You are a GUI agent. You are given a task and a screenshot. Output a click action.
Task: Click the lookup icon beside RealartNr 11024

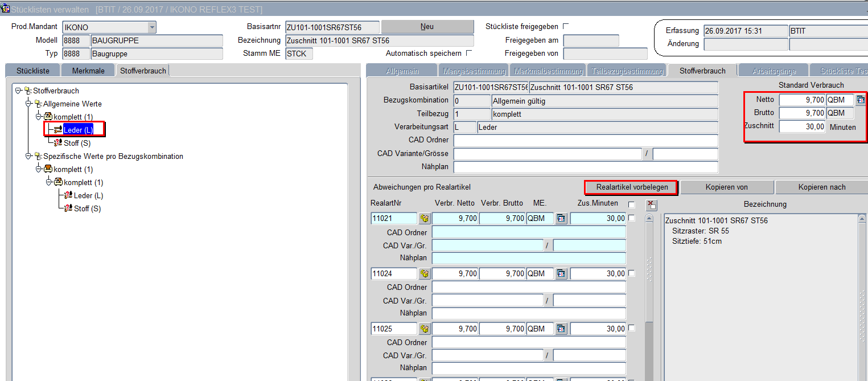point(425,274)
